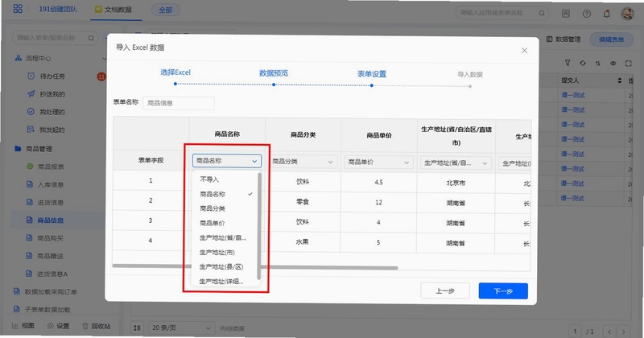Screen dimensions: 644x338
Task: Open the 进货信息 form
Action: [x=51, y=203]
